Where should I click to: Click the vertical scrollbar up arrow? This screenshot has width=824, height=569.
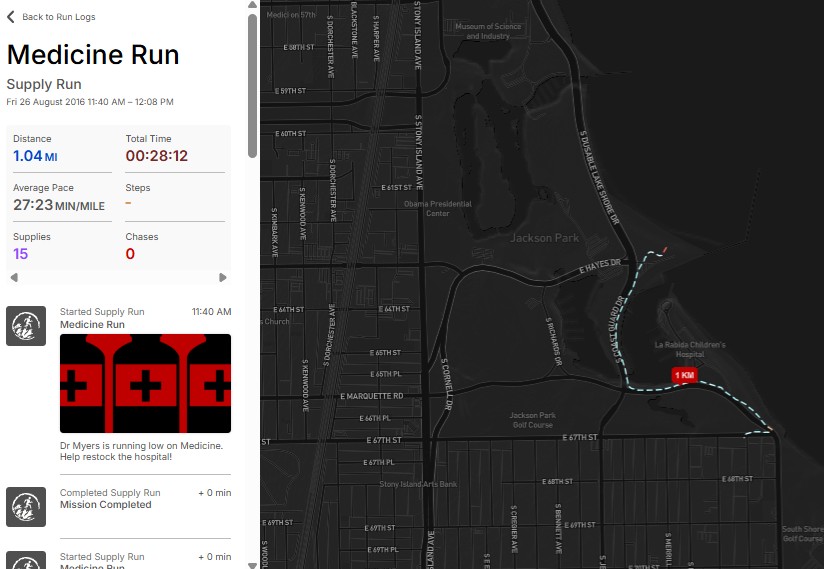(252, 5)
